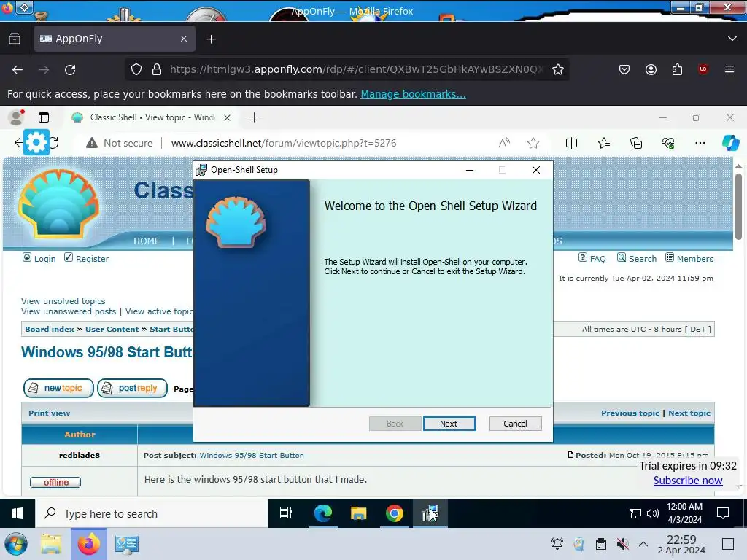This screenshot has width=747, height=560.
Task: Toggle Edge vertical tabs icon
Action: [x=44, y=117]
